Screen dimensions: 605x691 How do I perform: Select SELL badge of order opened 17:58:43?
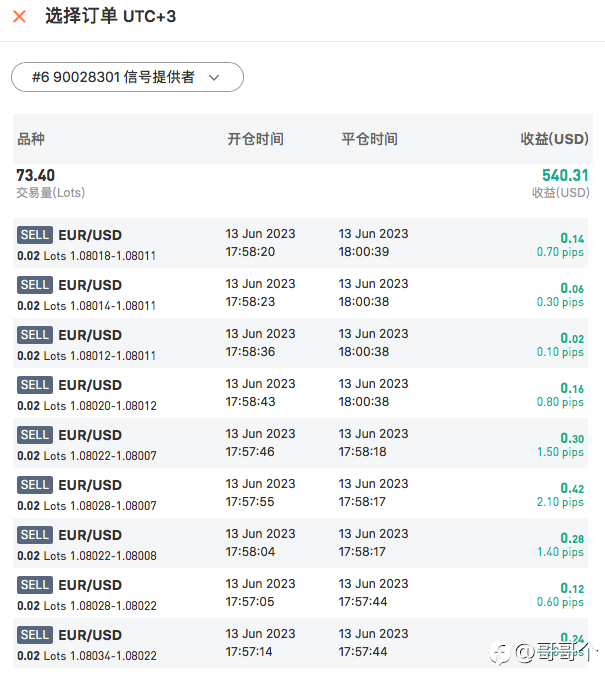(x=35, y=385)
